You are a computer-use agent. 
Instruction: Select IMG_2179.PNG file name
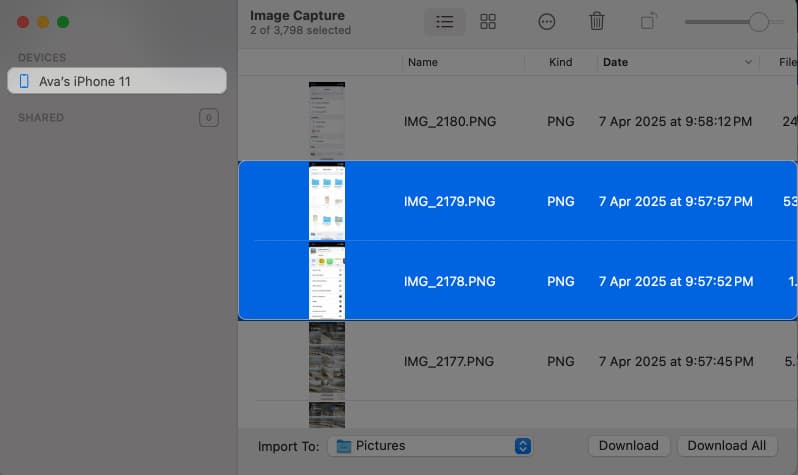tap(449, 202)
